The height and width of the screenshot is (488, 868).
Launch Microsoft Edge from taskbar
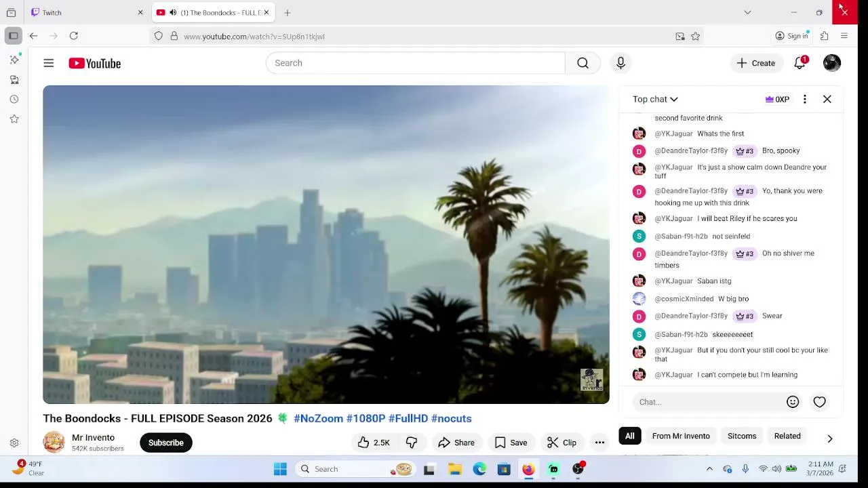[x=479, y=469]
